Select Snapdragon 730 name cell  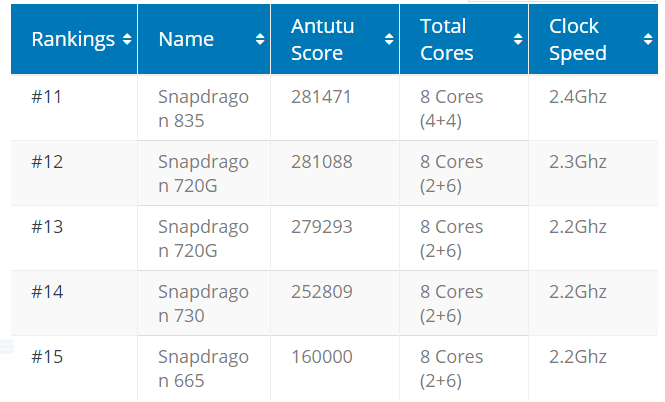pos(204,303)
